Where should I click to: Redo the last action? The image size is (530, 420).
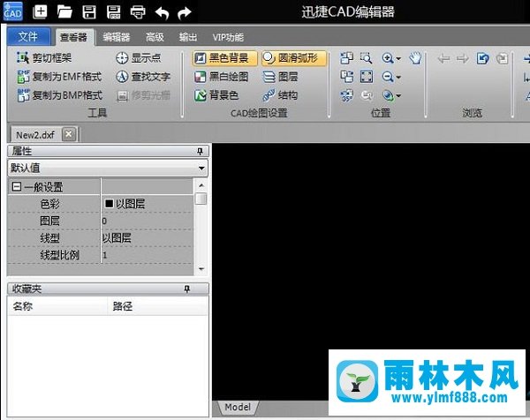(185, 13)
